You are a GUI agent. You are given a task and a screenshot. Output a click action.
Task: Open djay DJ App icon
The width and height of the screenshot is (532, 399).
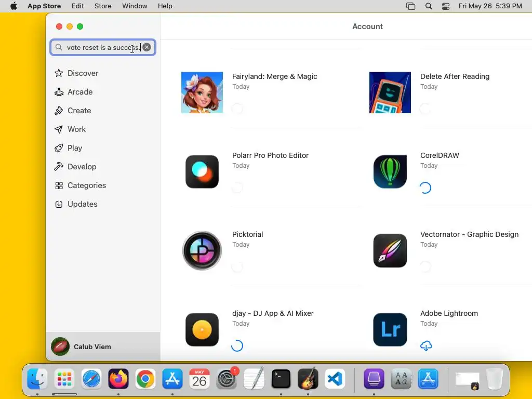(x=202, y=329)
